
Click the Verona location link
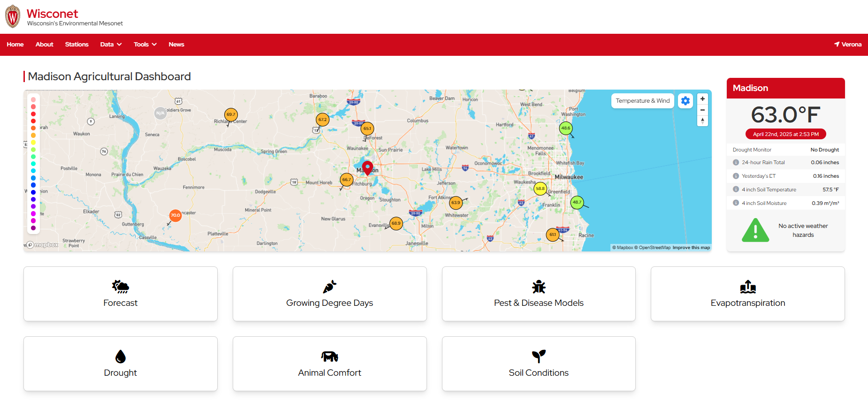click(847, 45)
